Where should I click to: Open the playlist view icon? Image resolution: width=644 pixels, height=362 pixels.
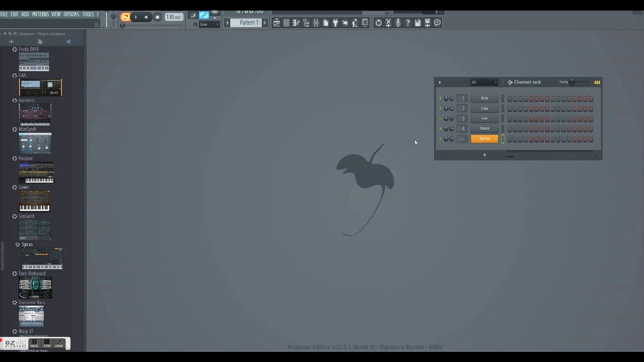click(276, 23)
